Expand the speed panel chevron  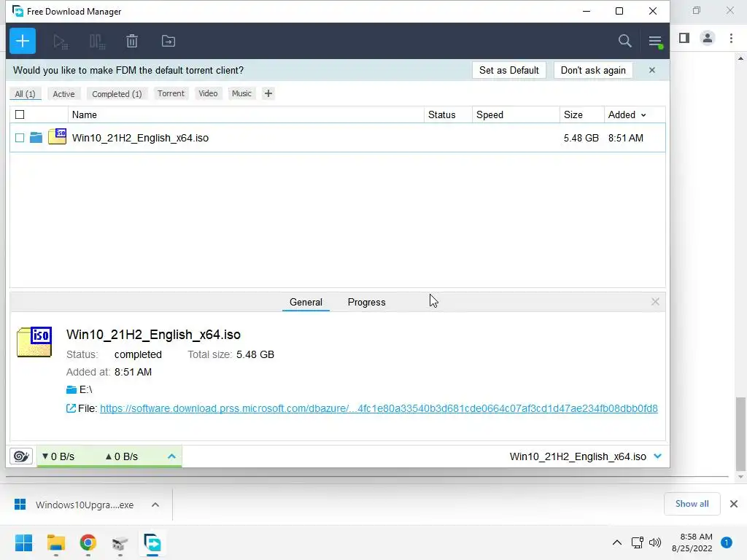click(171, 456)
